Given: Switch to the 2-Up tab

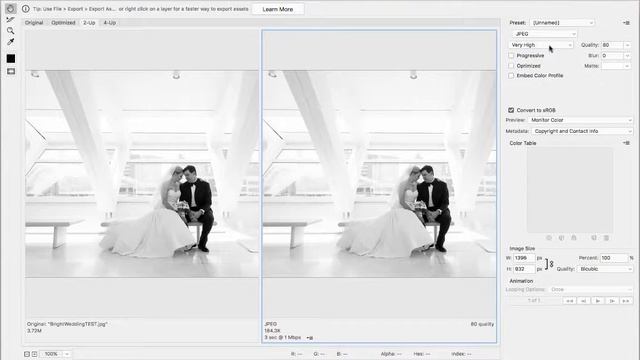Looking at the screenshot, I should [89, 23].
